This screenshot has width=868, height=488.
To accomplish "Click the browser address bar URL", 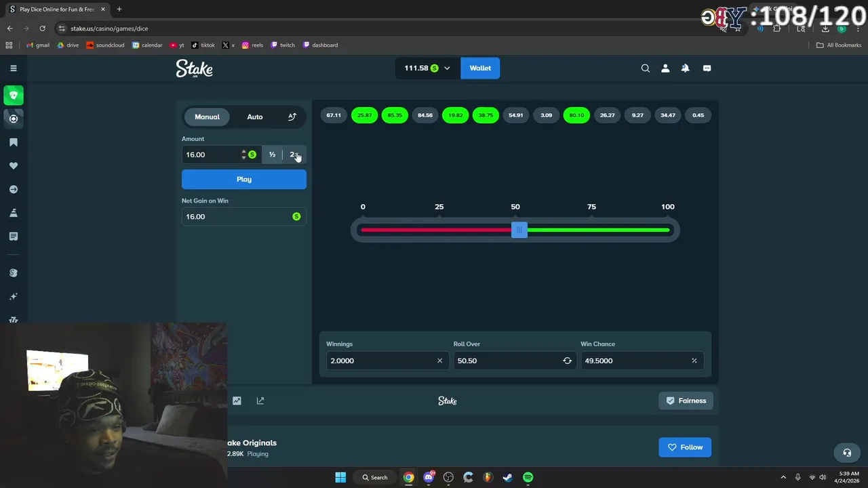I will (109, 28).
